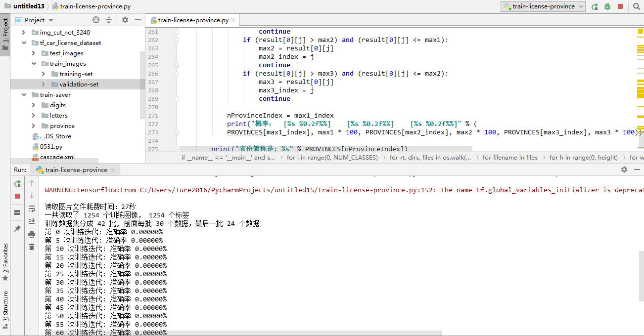Switch to the train-license-province.py editor tab
Viewport: 644px width, 336px height.
pos(193,20)
